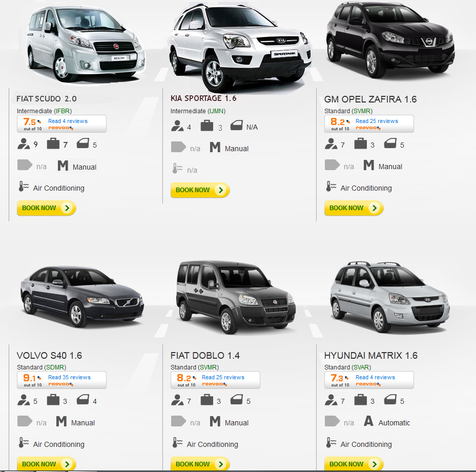476x472 pixels.
Task: Read 25 reviews of Fiat Doblo
Action: [x=223, y=377]
